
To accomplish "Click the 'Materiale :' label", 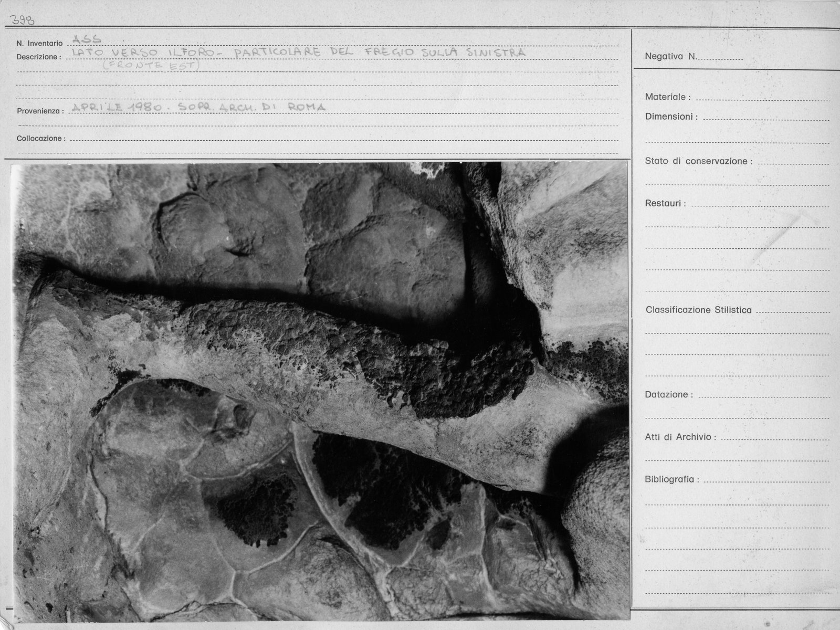I will (x=668, y=97).
